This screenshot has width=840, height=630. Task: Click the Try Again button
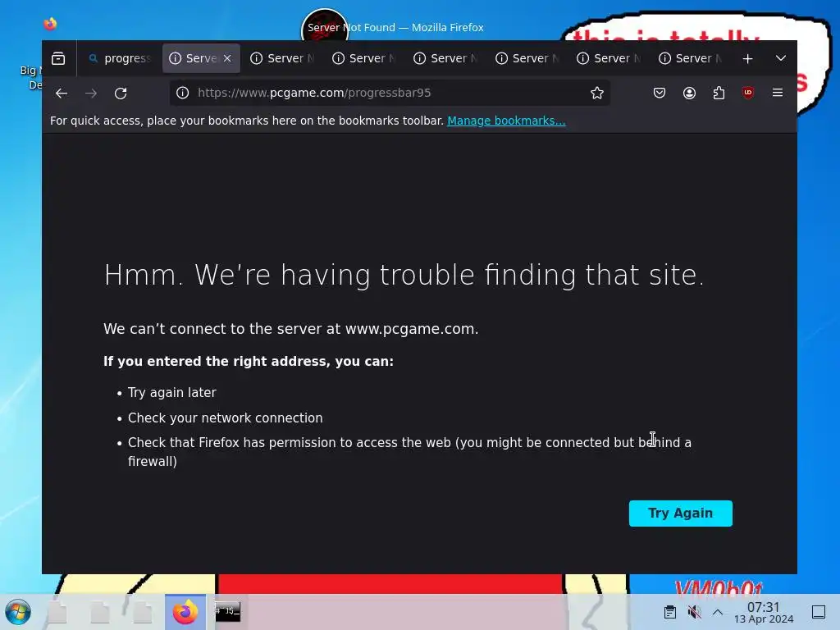coord(680,514)
